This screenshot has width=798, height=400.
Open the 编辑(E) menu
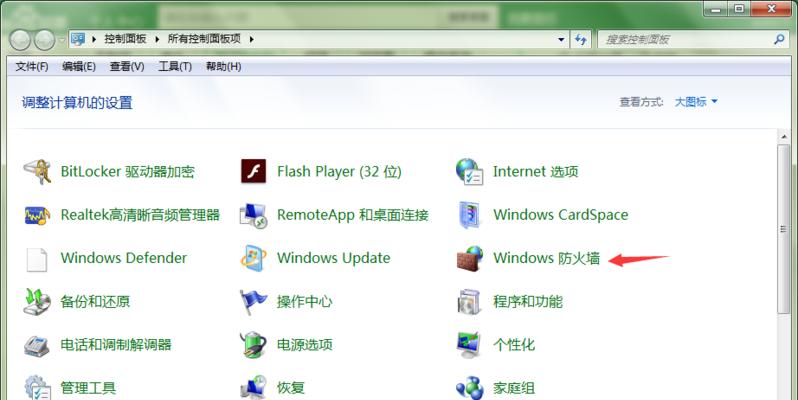[x=79, y=66]
